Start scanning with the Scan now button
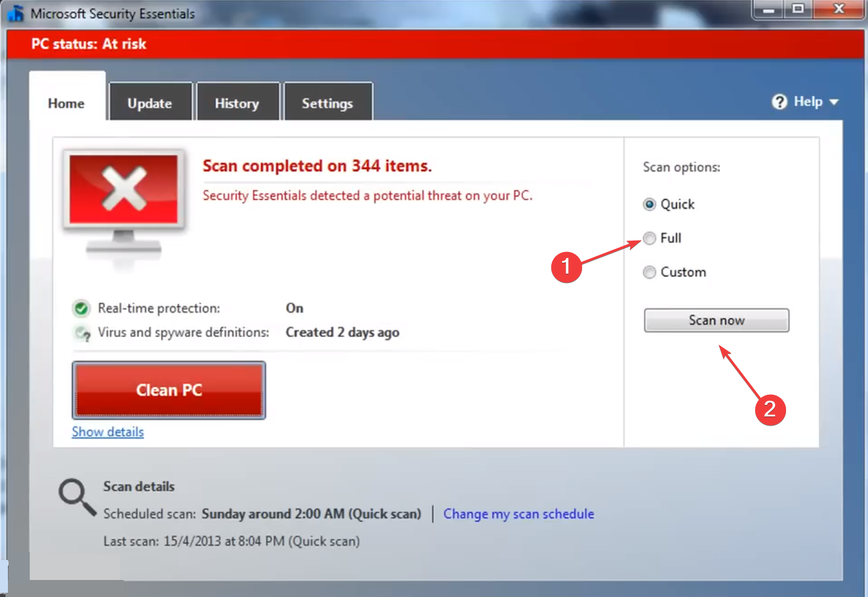 point(716,320)
